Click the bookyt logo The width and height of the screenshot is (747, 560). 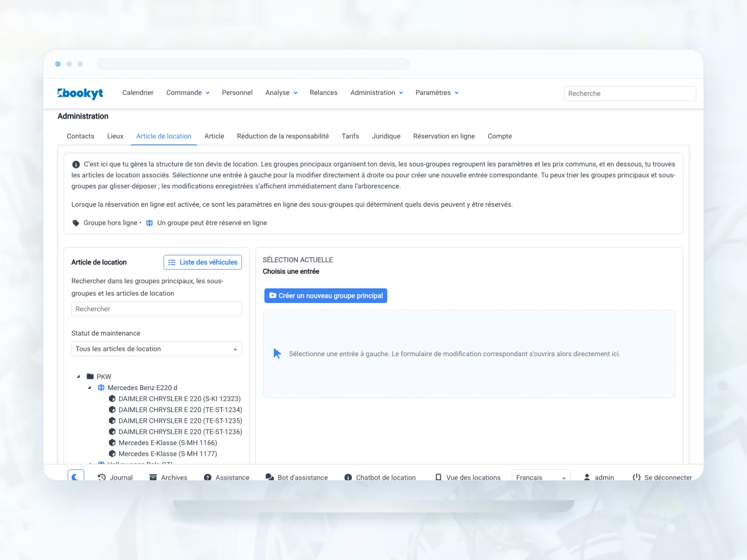pyautogui.click(x=80, y=93)
